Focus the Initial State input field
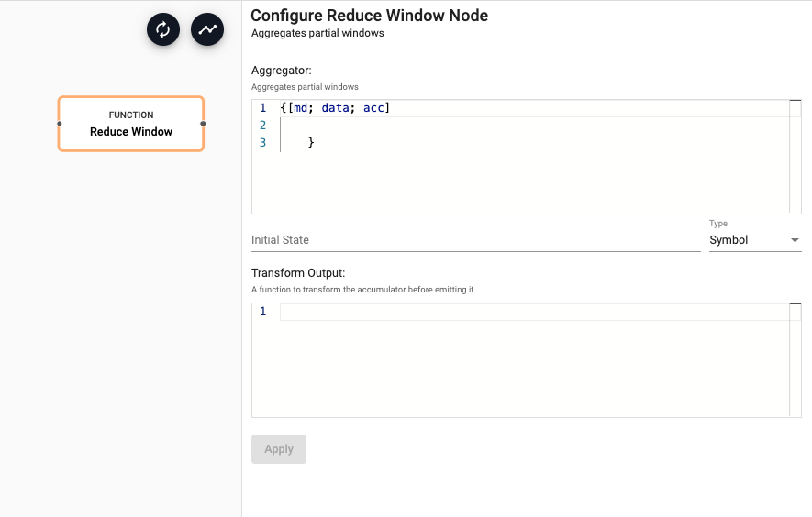The width and height of the screenshot is (812, 517). (476, 240)
